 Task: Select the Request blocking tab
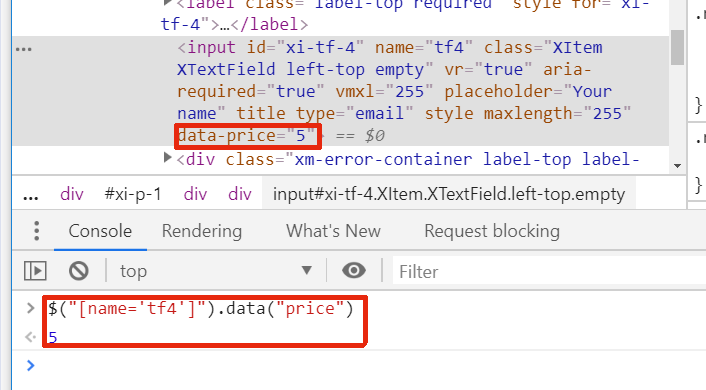(x=492, y=231)
